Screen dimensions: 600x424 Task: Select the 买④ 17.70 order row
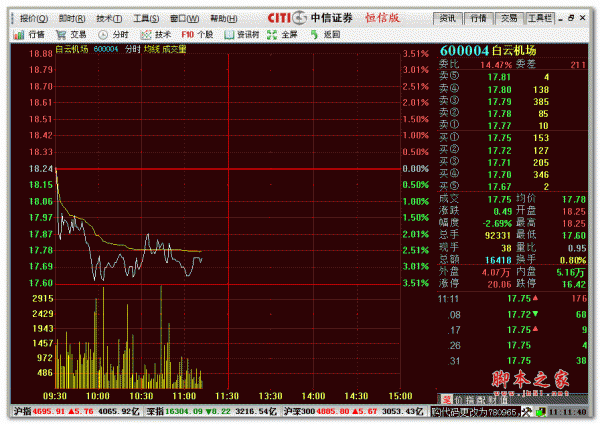tap(512, 174)
